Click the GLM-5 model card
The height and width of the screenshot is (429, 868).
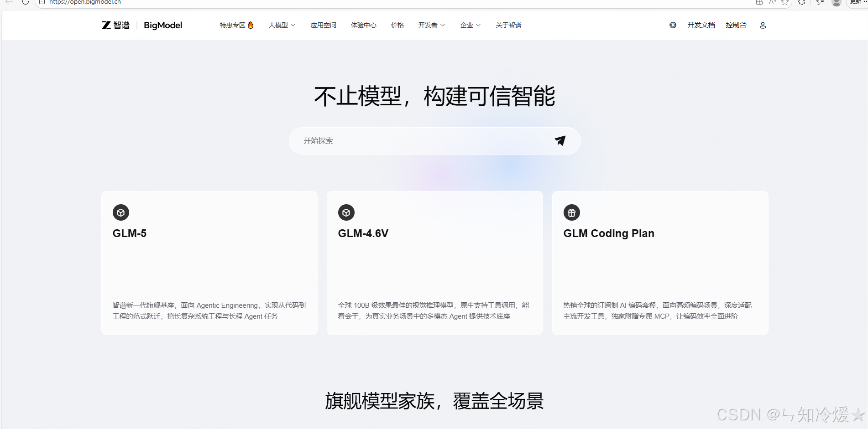click(x=209, y=263)
